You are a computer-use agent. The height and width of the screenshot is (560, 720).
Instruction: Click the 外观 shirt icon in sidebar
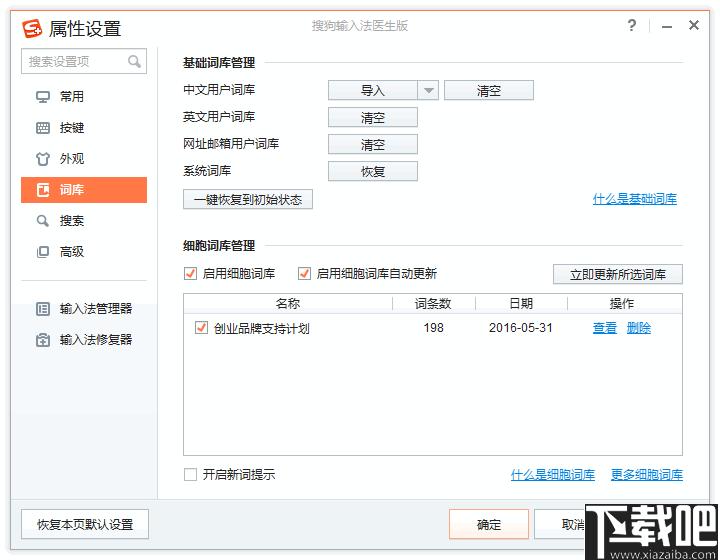pyautogui.click(x=43, y=159)
